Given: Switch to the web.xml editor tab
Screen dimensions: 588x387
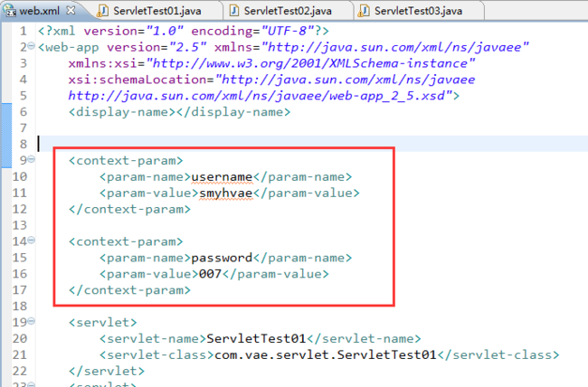Looking at the screenshot, I should coord(40,11).
